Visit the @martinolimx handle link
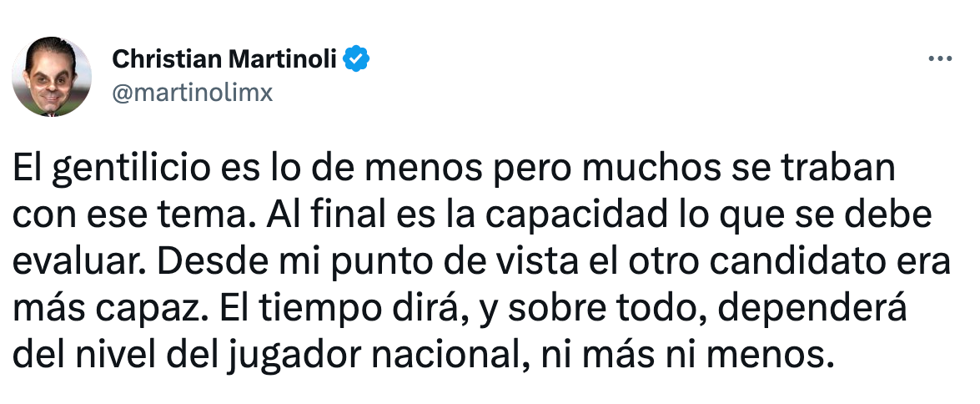The height and width of the screenshot is (404, 980). (192, 93)
